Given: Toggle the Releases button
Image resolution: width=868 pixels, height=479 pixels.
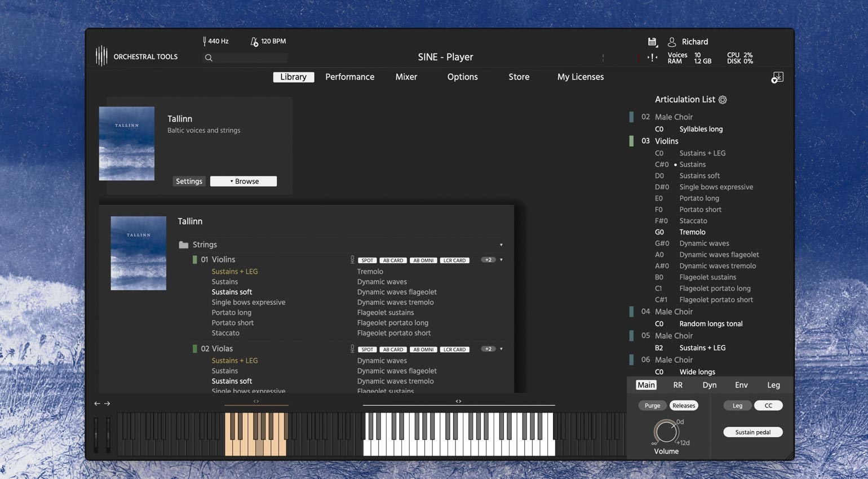Looking at the screenshot, I should (x=684, y=406).
